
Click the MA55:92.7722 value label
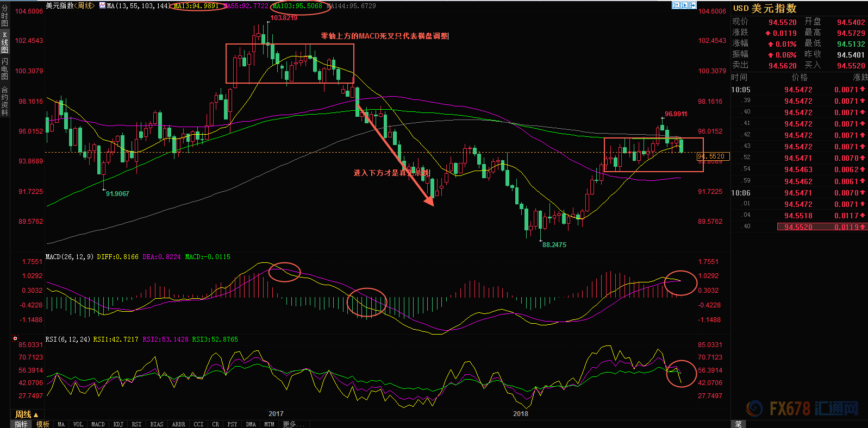point(246,6)
